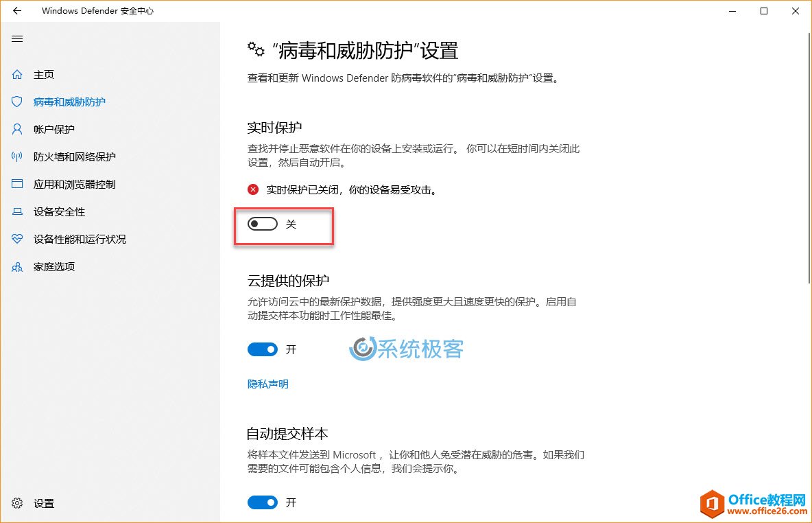Screen dimensions: 812x523
Task: Click the vertical scrollbar thumb
Action: [809, 157]
